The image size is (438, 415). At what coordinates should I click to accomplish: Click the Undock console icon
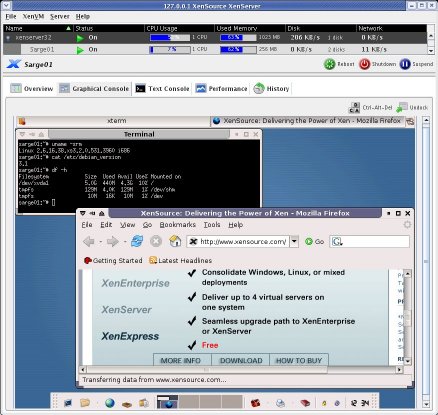pos(402,107)
